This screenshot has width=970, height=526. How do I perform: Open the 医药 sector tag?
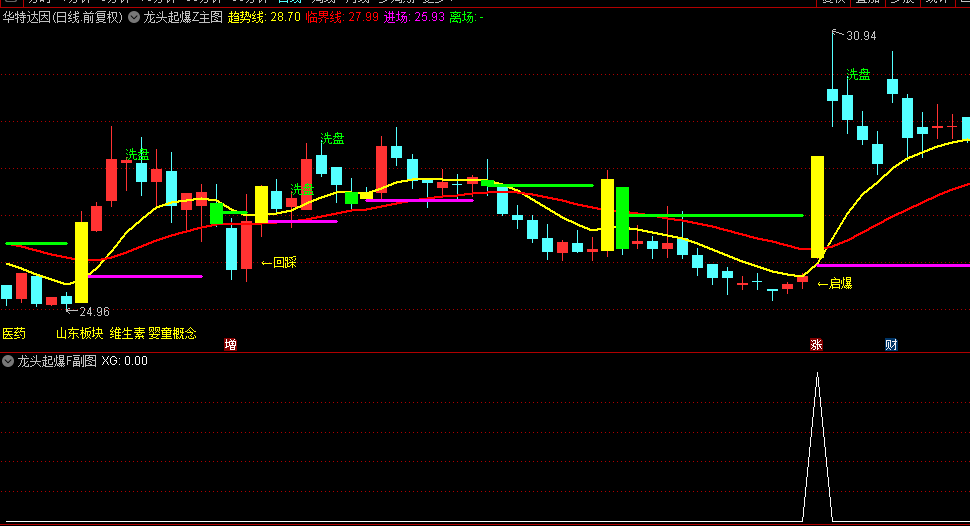point(14,334)
